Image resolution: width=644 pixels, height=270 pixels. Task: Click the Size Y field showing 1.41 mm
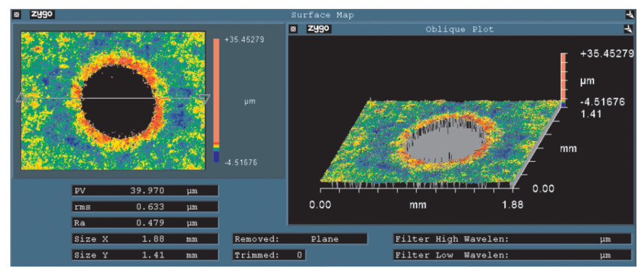(145, 255)
